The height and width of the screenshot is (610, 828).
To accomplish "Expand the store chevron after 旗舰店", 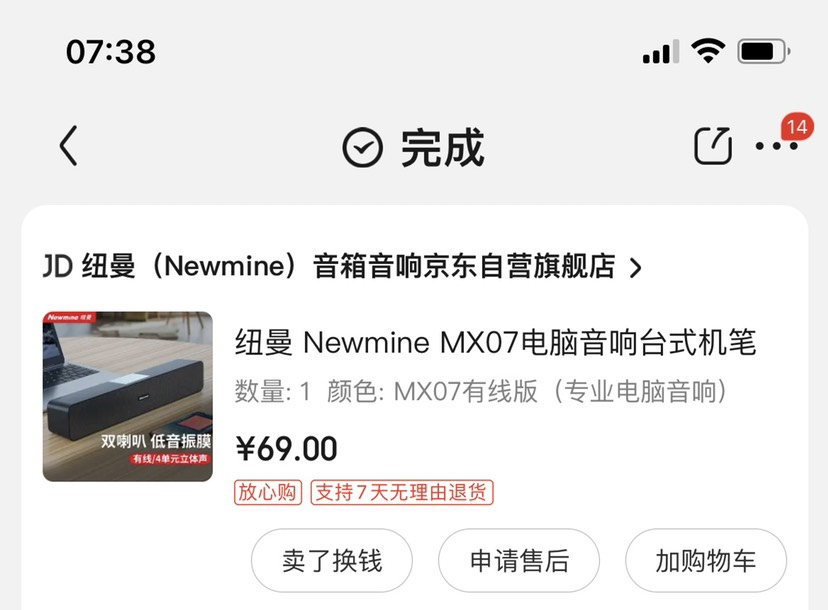I will click(636, 268).
